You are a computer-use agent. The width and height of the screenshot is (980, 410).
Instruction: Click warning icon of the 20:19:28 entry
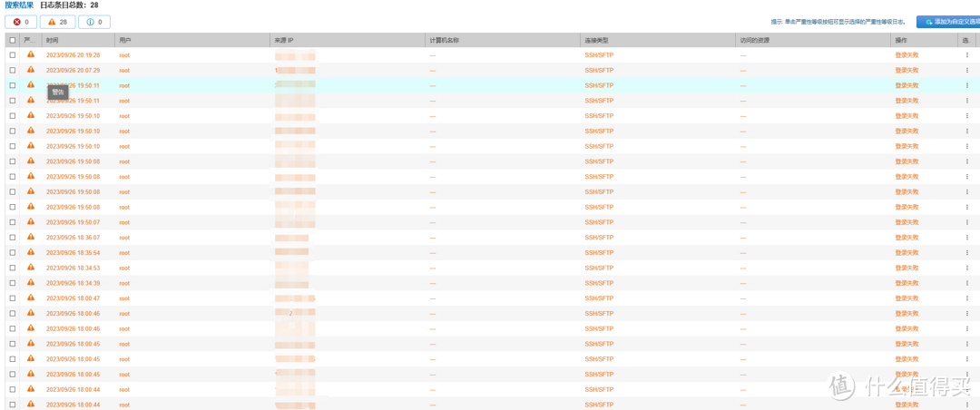point(31,54)
